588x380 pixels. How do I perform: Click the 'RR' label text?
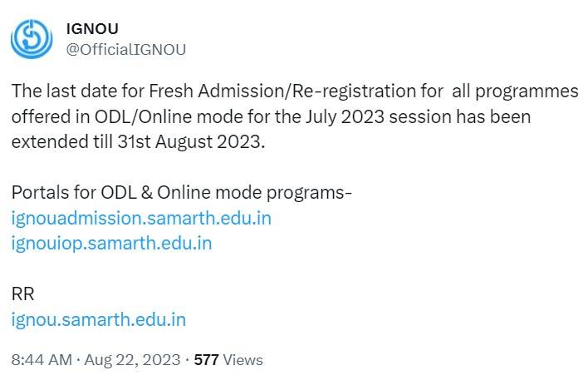coord(22,294)
